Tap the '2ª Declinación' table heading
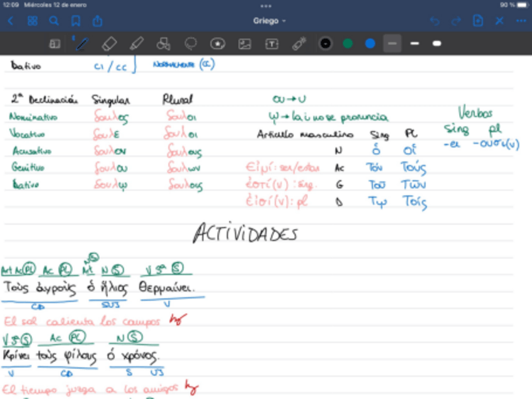Viewport: 532px width, 399px height. click(x=44, y=99)
